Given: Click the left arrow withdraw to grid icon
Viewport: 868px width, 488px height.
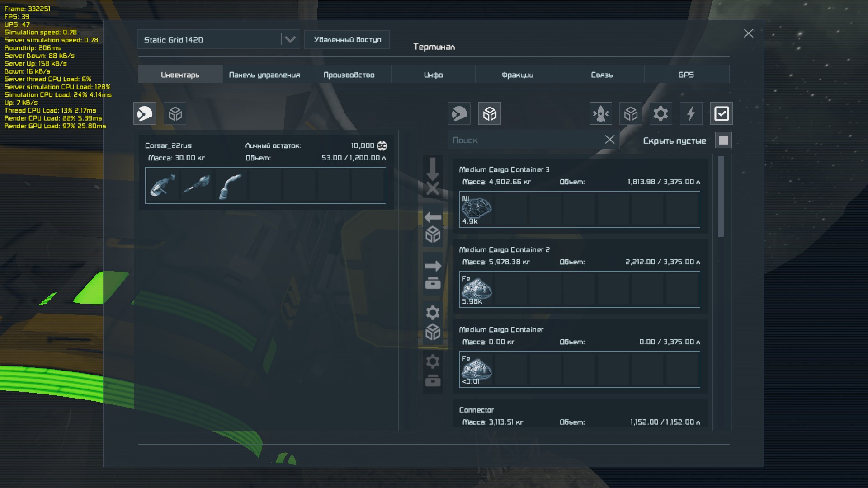Looking at the screenshot, I should point(433,226).
